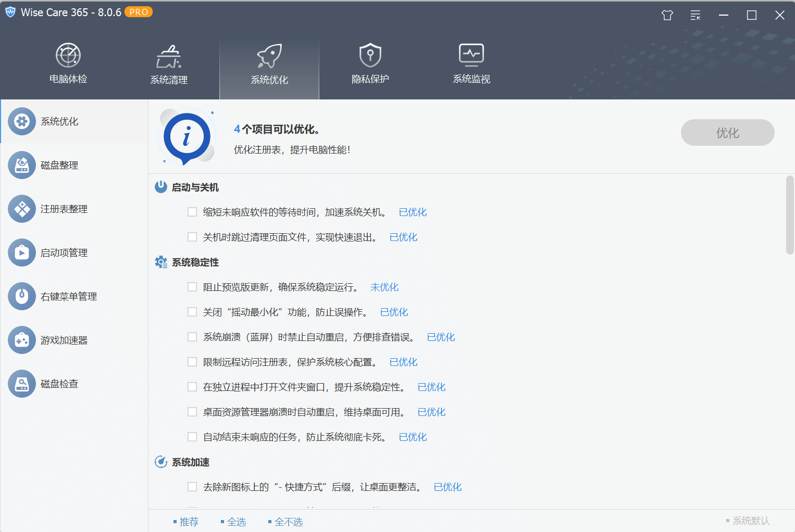Open the 电脑体检 radar icon

(68, 55)
